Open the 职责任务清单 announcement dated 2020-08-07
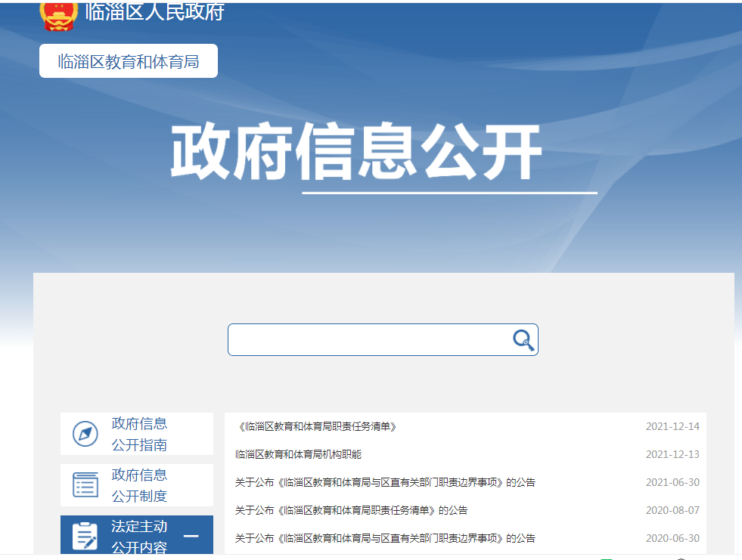742x560 pixels. tap(351, 510)
